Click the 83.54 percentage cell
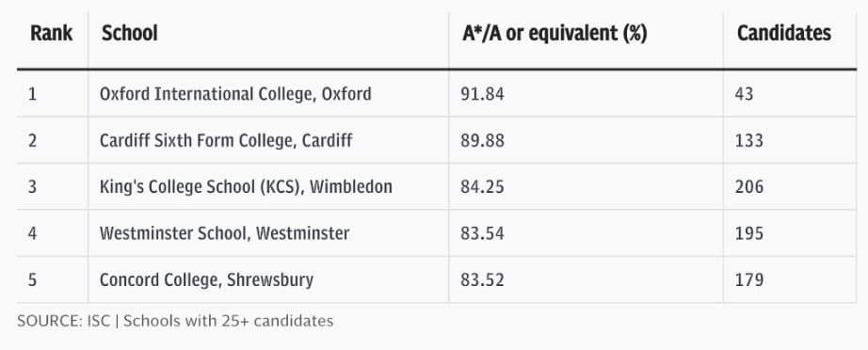 coord(482,233)
